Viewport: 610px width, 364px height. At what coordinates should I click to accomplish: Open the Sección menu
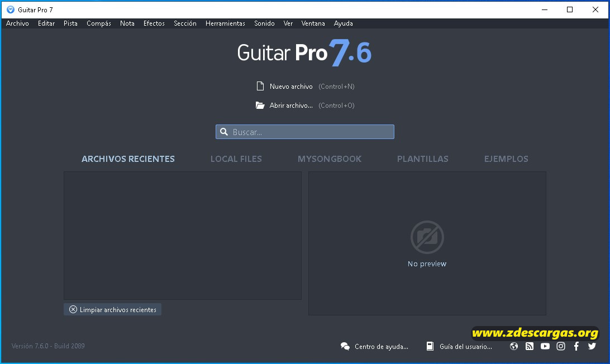click(185, 23)
